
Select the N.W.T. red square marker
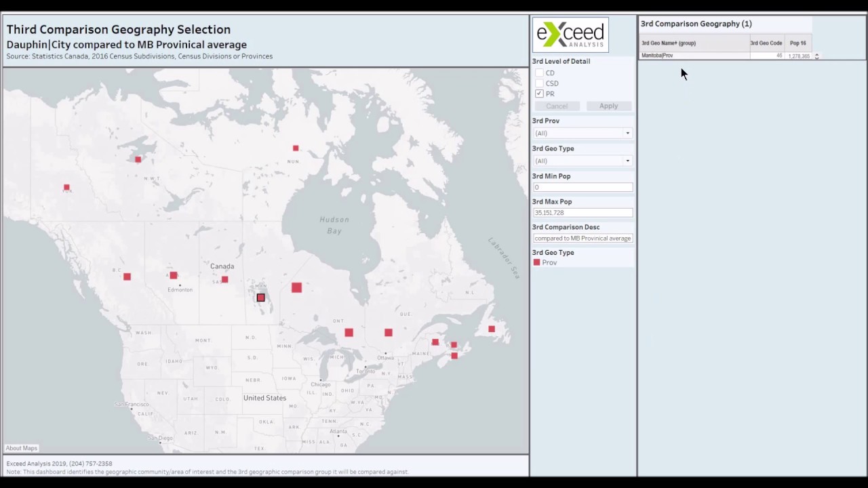click(x=138, y=159)
